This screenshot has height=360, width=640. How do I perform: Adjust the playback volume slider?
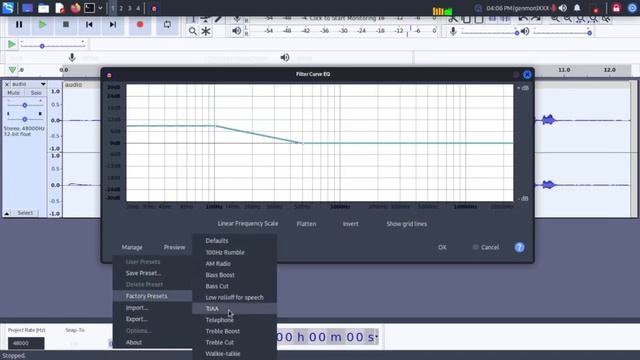pos(562,32)
